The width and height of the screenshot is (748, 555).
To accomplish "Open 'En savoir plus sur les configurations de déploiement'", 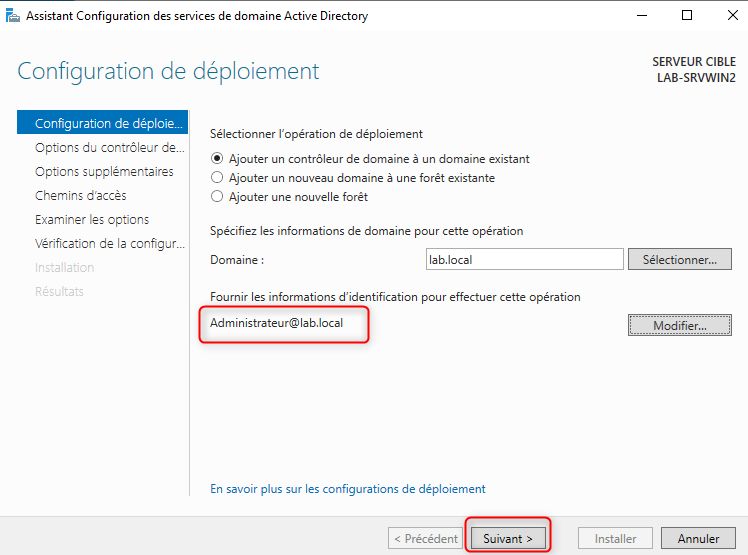I will click(347, 489).
